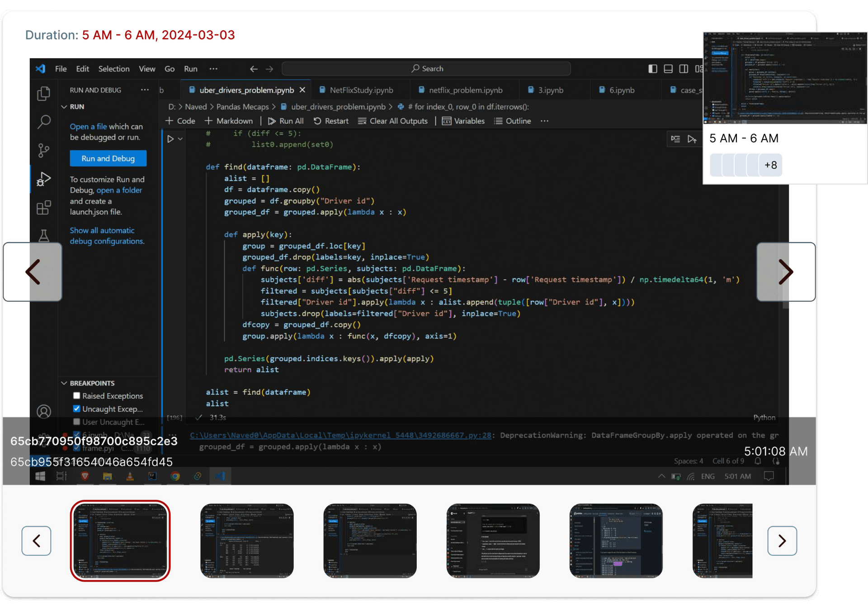This screenshot has height=610, width=868.
Task: Click the open a folder link
Action: click(119, 190)
